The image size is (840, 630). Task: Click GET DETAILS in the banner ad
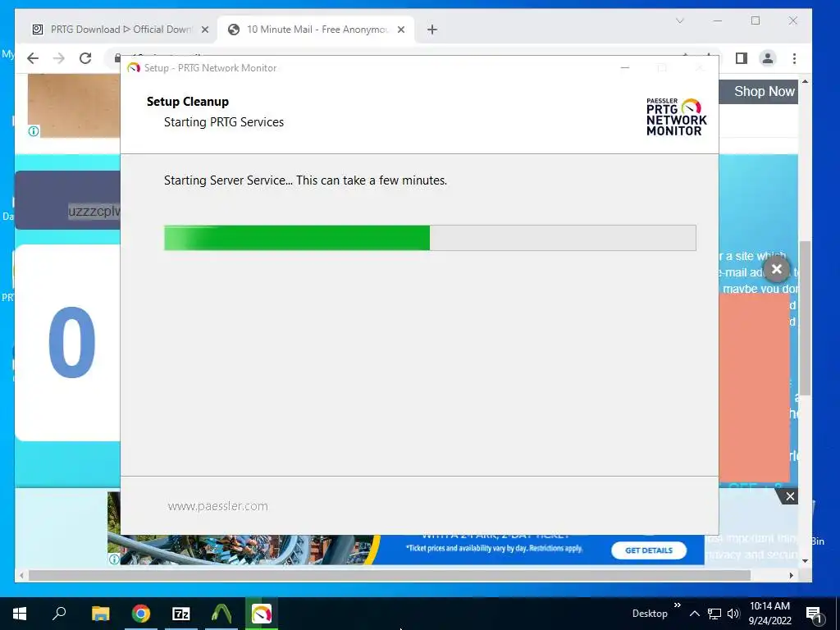point(649,550)
